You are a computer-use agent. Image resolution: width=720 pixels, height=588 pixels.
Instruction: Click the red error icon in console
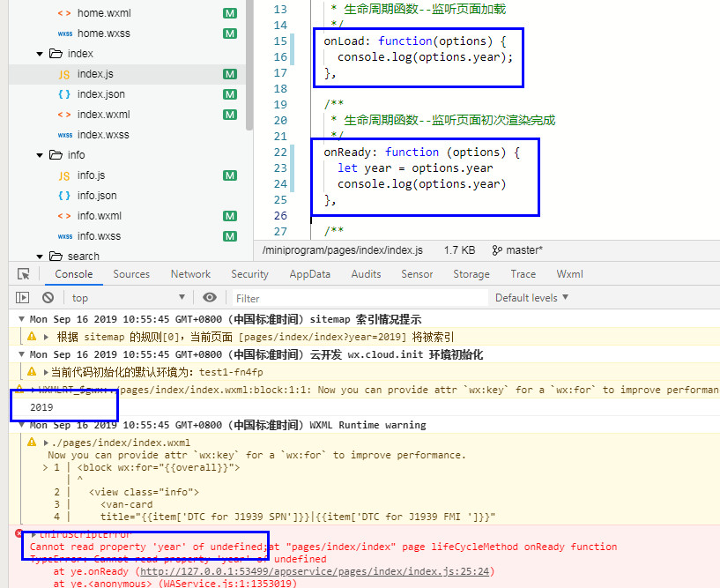(x=19, y=533)
